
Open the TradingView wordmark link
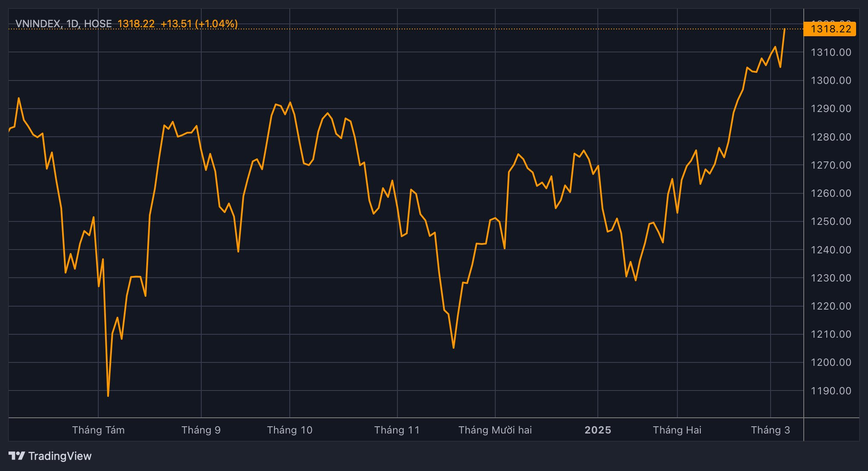point(60,456)
